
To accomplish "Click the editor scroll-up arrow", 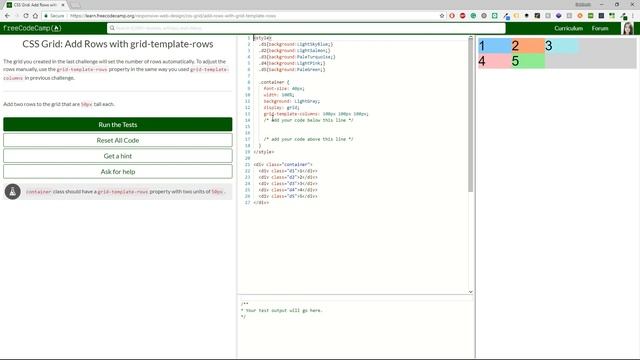I will tap(470, 38).
